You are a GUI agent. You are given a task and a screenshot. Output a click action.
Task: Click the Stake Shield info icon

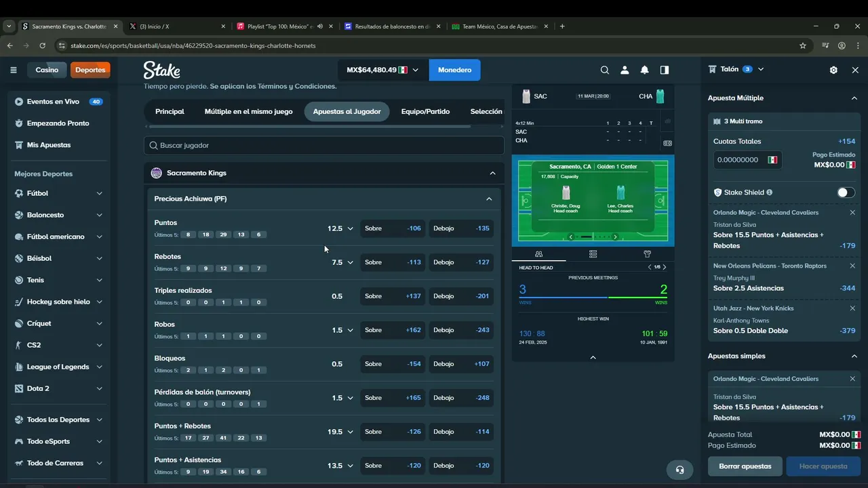(769, 192)
